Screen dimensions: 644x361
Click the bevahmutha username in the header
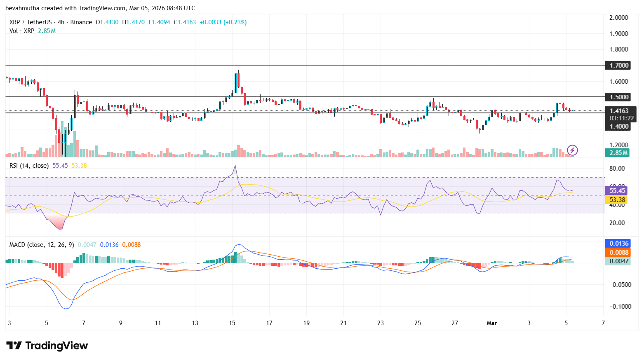(22, 8)
